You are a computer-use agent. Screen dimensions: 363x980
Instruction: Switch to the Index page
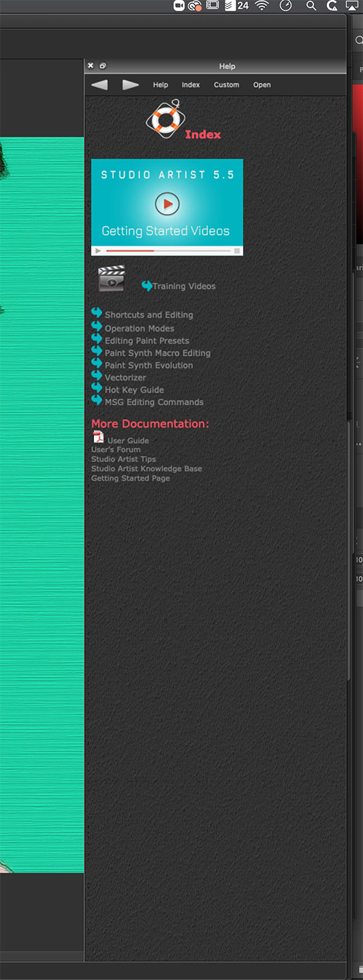point(191,85)
